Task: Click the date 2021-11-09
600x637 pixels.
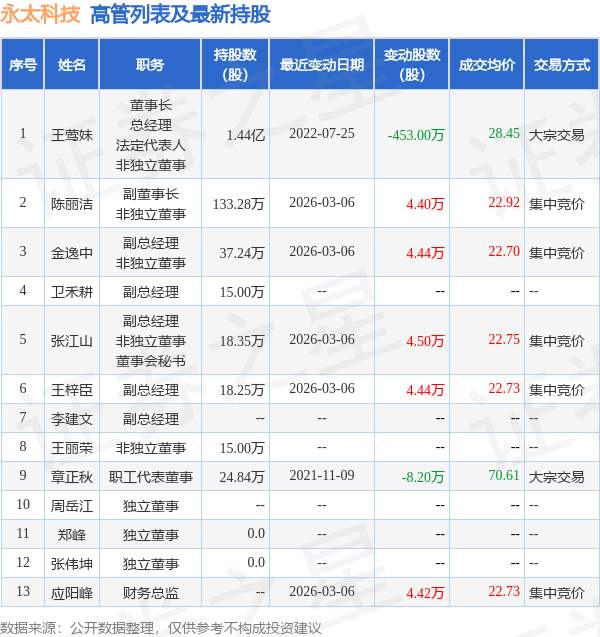Action: click(x=322, y=475)
